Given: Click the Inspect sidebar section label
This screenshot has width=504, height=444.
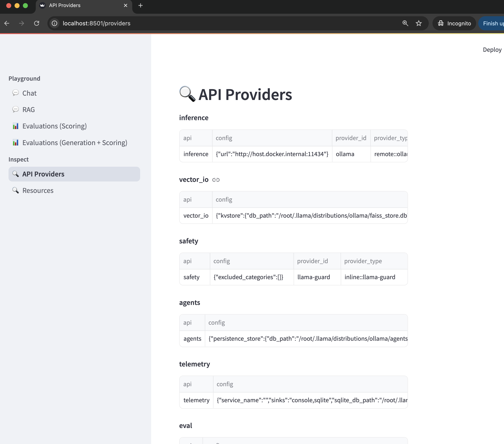Looking at the screenshot, I should (x=19, y=159).
